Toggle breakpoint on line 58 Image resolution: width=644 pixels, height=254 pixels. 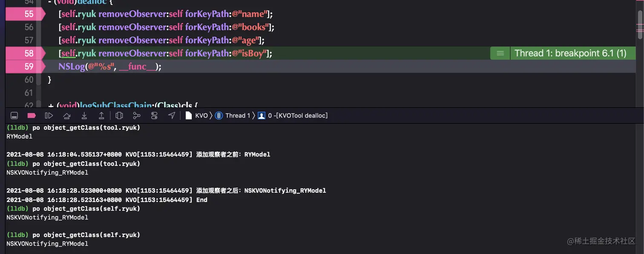[25, 53]
